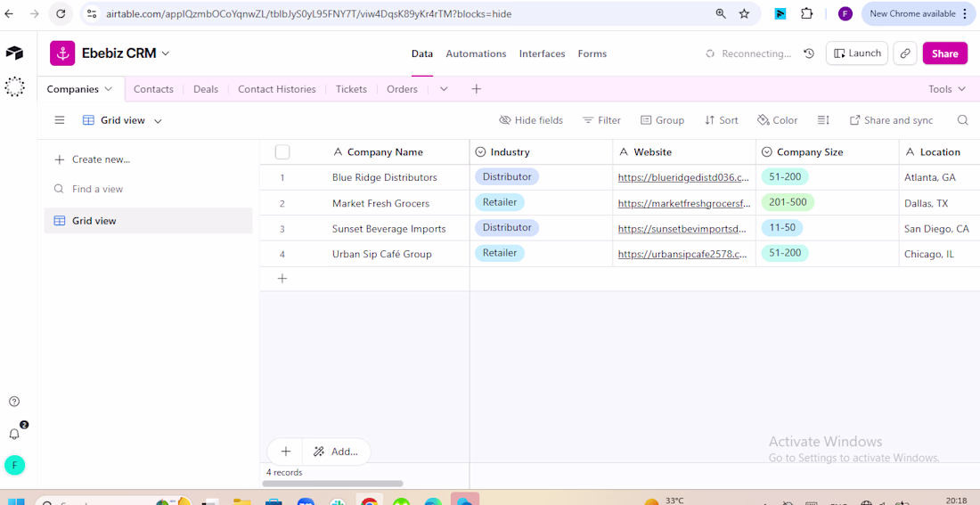Open the Contact Histories table tab
This screenshot has height=505, width=980.
tap(277, 89)
